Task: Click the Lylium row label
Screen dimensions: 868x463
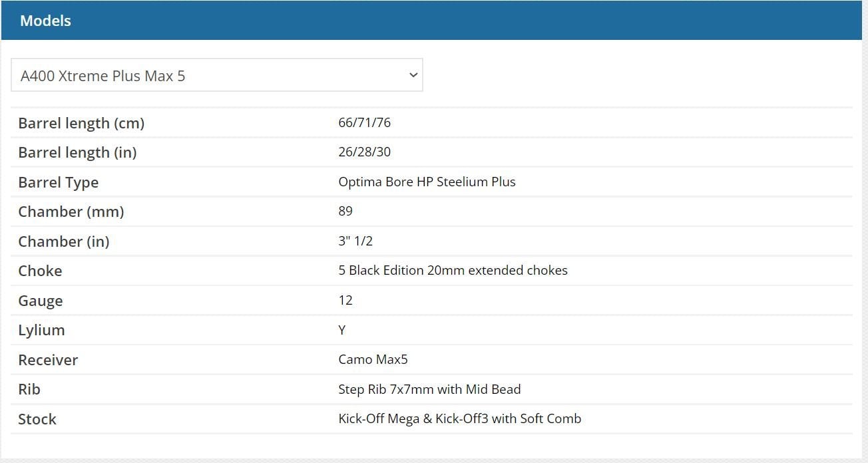Action: click(41, 330)
